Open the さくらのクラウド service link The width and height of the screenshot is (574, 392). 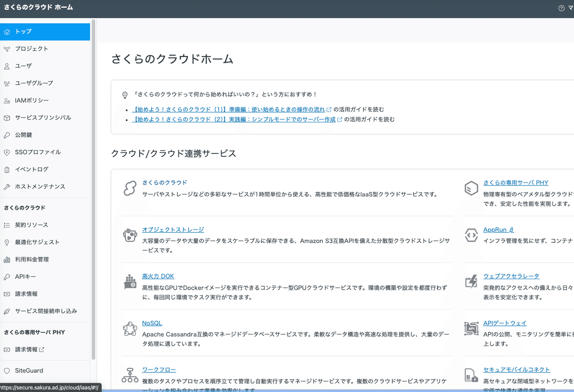coord(165,183)
